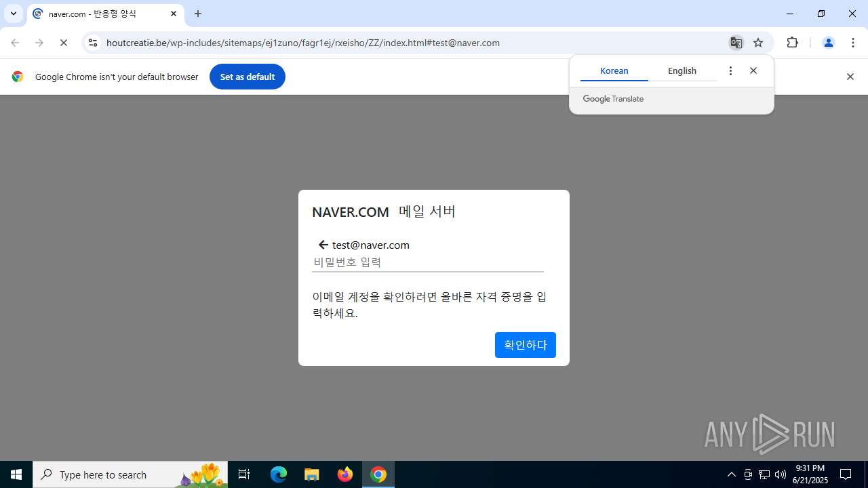
Task: Open File Explorer from the taskbar
Action: pyautogui.click(x=312, y=474)
